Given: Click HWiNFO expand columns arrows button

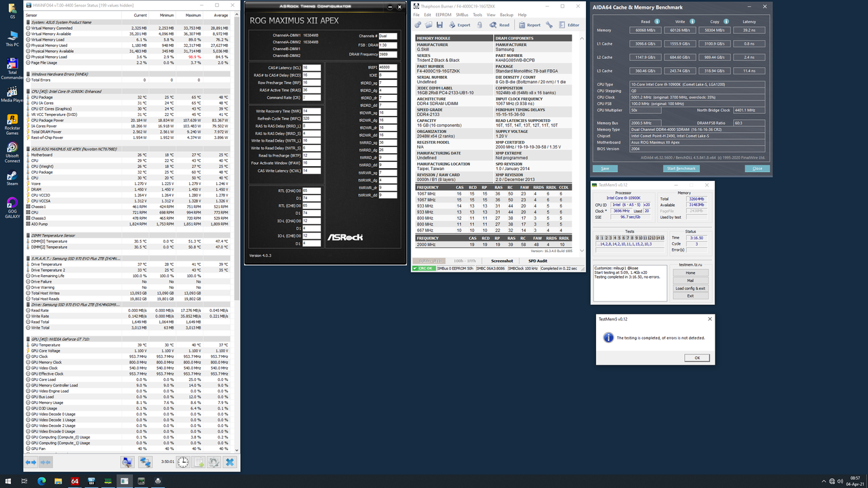Looking at the screenshot, I should click(31, 462).
